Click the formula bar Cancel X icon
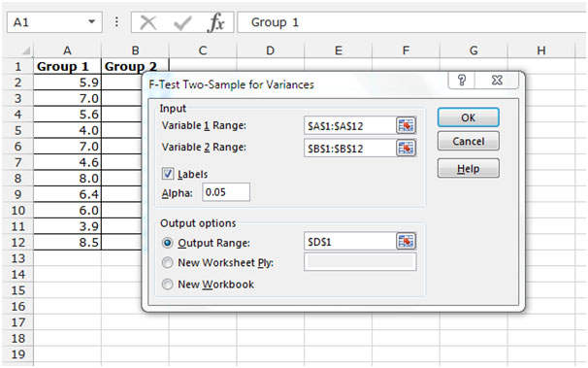Viewport: 588px width, 368px height. (148, 22)
